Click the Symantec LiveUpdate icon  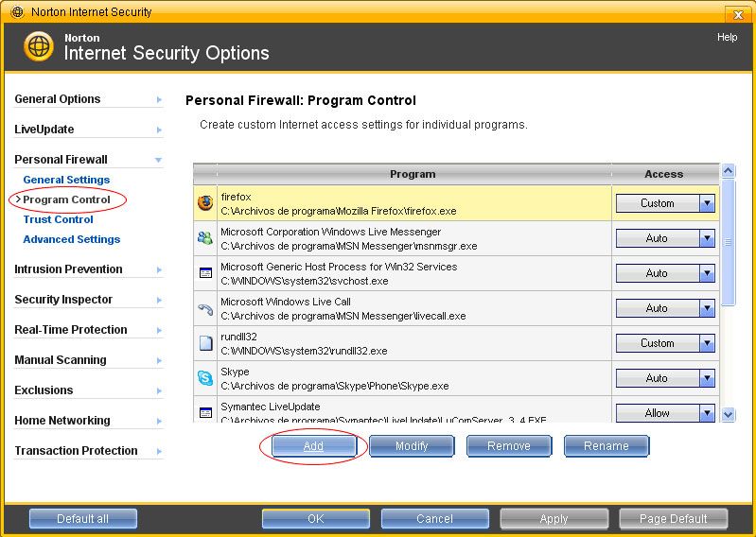pyautogui.click(x=205, y=412)
